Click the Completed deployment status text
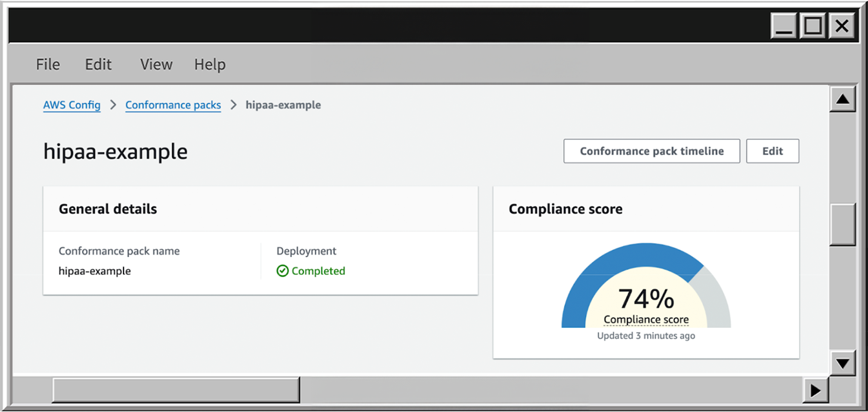Image resolution: width=868 pixels, height=412 pixels. (318, 271)
